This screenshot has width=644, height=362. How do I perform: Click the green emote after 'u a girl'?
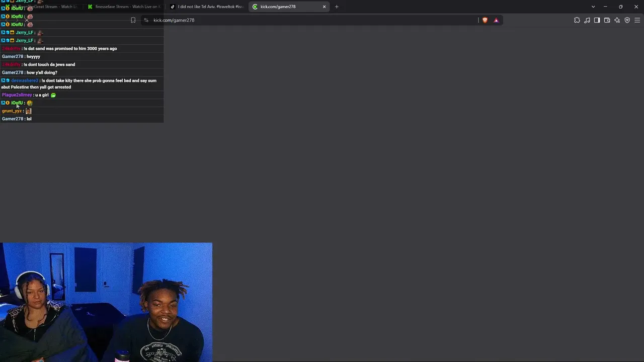point(53,95)
